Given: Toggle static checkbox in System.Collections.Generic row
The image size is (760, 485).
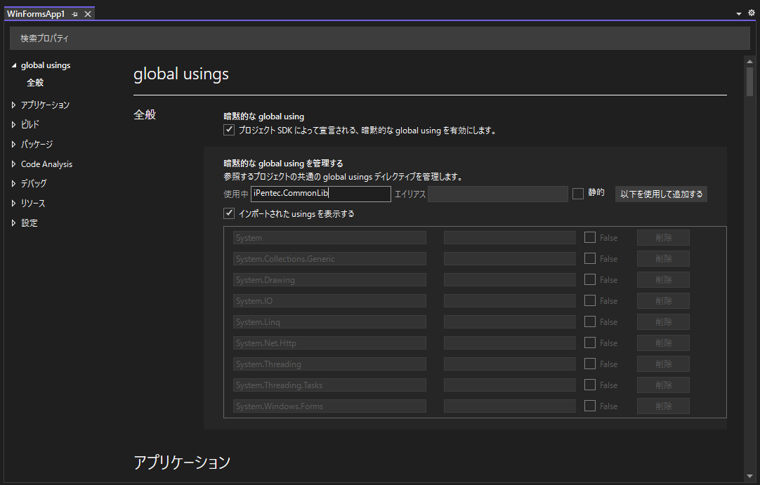Looking at the screenshot, I should [590, 258].
